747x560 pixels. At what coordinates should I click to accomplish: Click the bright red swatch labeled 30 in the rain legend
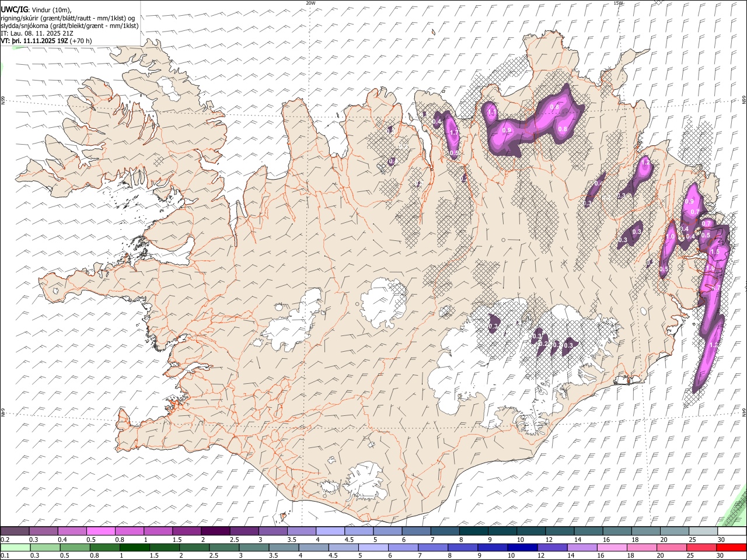[732, 547]
